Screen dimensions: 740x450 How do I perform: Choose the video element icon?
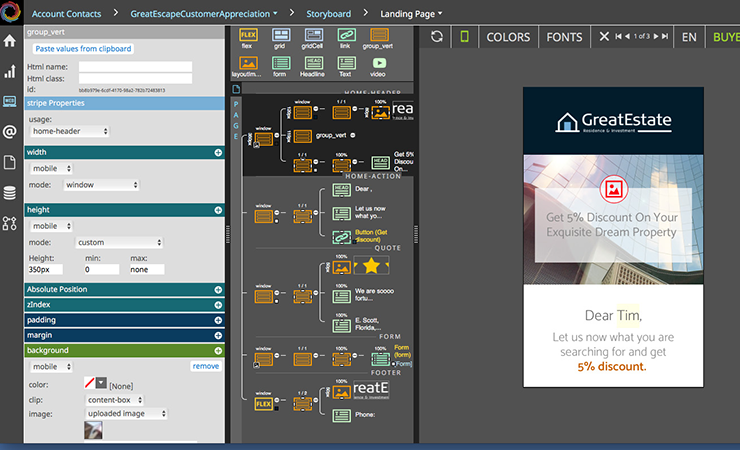377,65
